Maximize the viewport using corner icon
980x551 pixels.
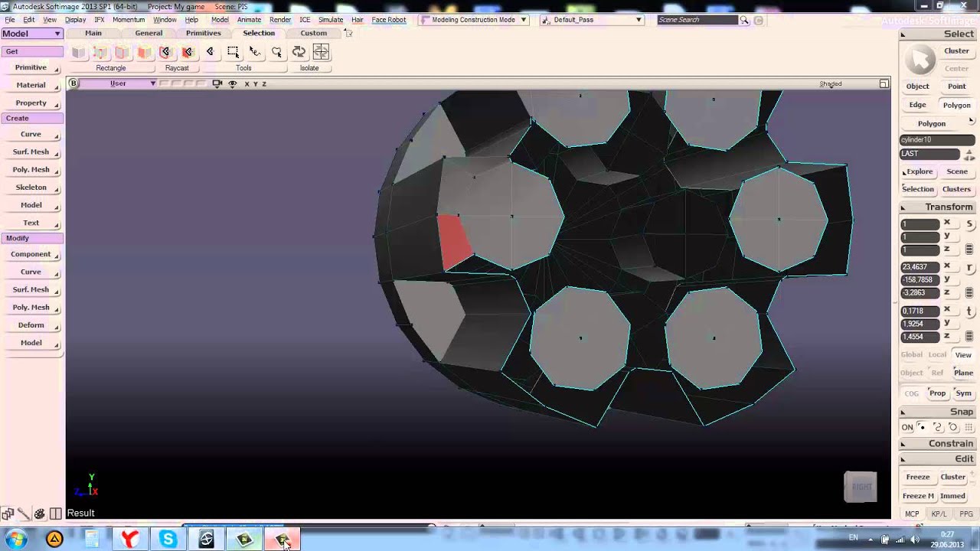click(x=884, y=83)
